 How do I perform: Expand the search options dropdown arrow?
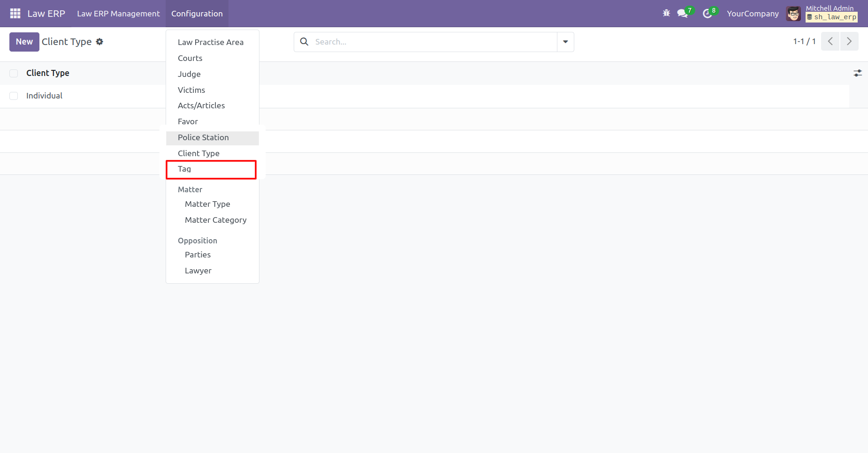[x=565, y=42]
